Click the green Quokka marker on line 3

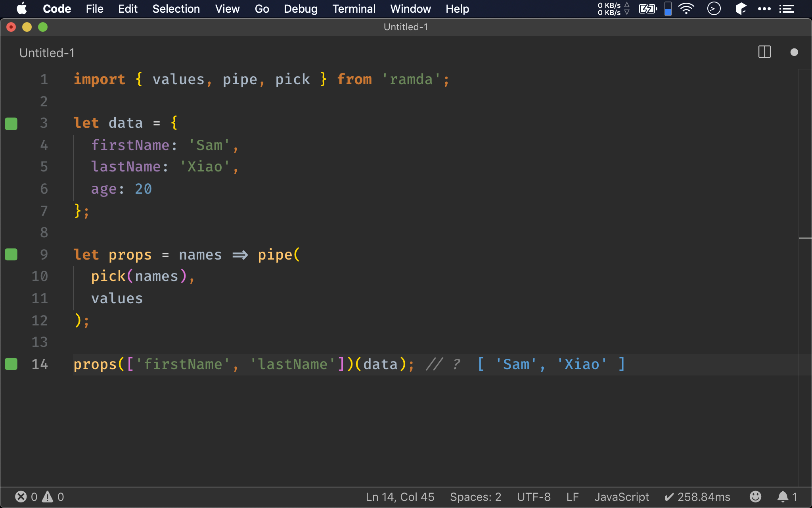pyautogui.click(x=11, y=123)
